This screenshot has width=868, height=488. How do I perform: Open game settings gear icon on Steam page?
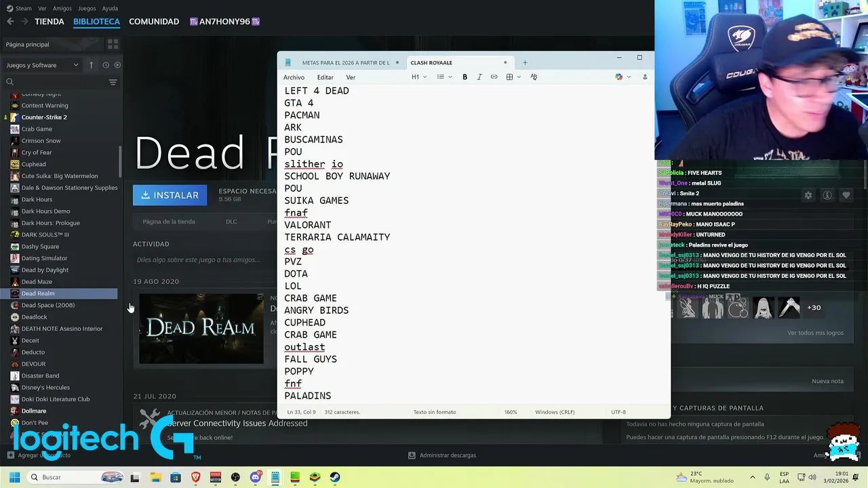click(x=808, y=195)
